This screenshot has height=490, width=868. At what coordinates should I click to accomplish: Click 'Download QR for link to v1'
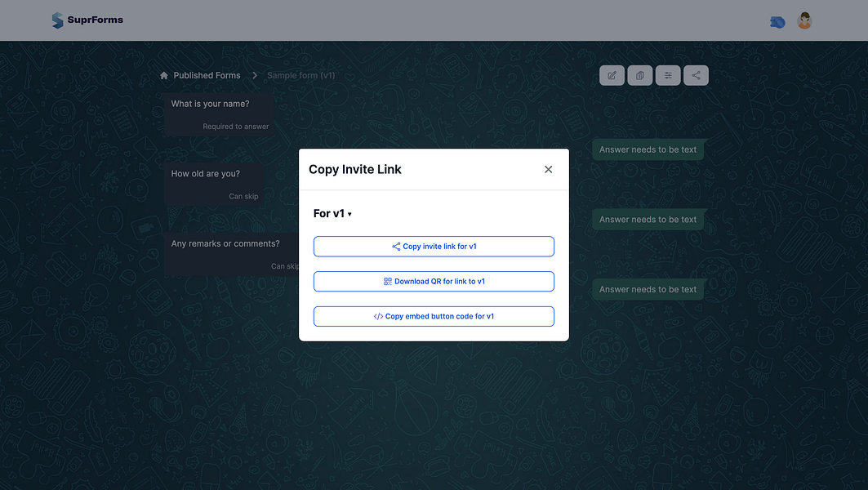pos(434,281)
